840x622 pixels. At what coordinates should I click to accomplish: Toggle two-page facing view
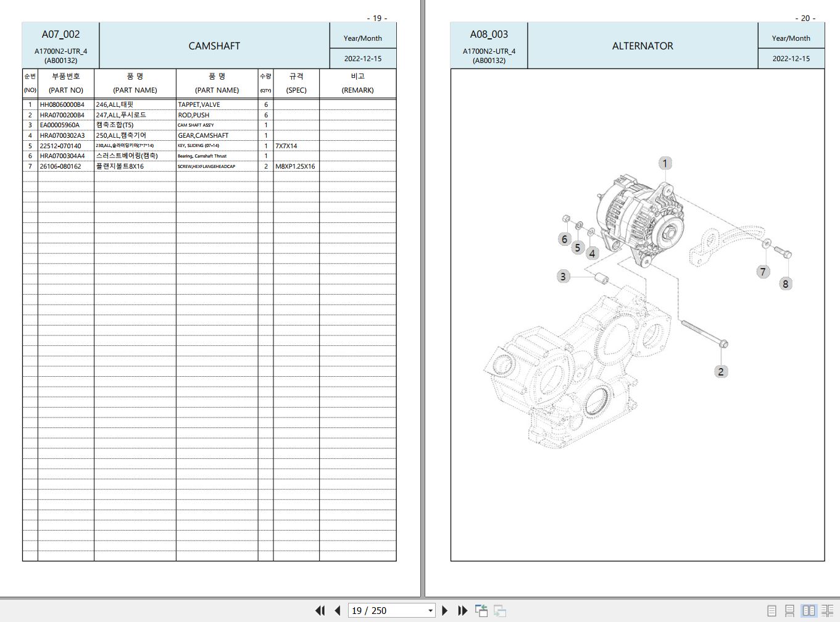(x=809, y=611)
